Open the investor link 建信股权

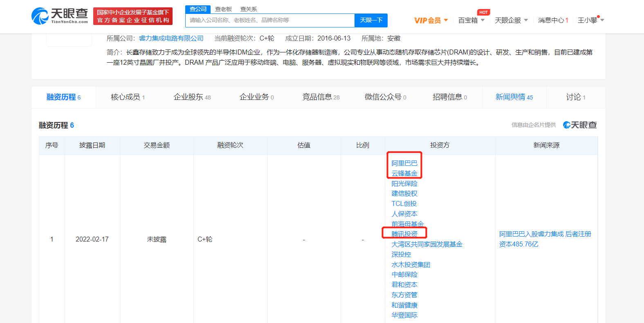(404, 193)
